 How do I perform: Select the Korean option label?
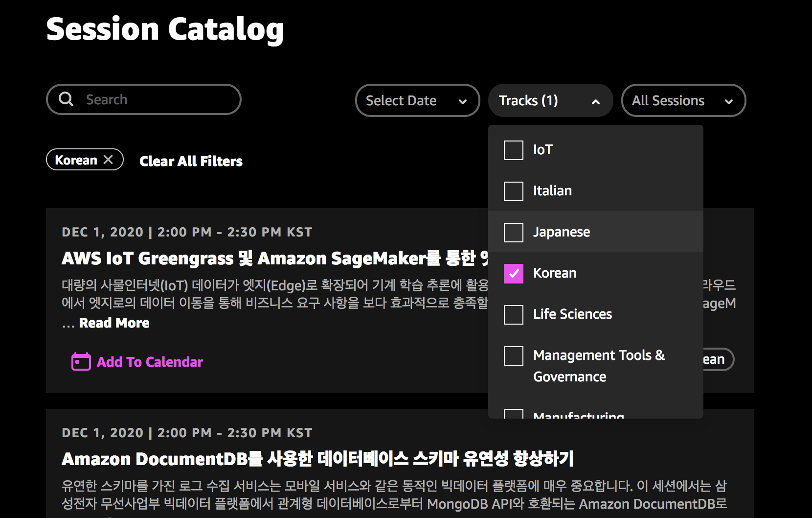[555, 273]
